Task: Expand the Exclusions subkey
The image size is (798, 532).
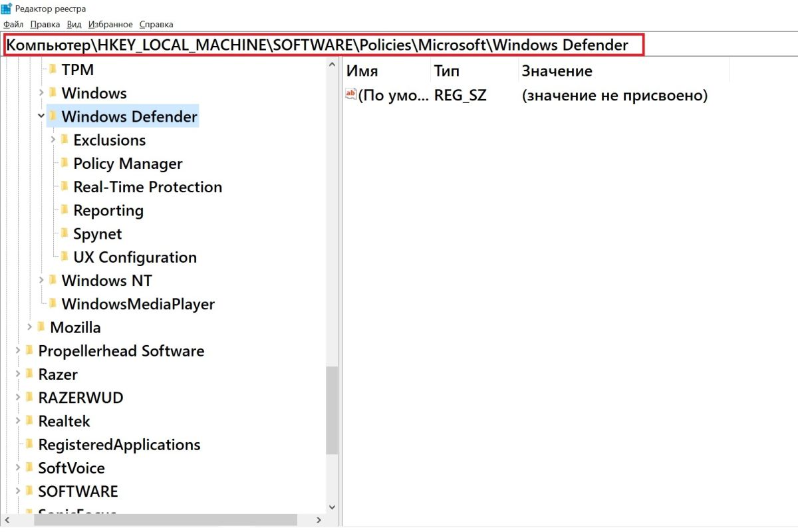Action: 53,140
